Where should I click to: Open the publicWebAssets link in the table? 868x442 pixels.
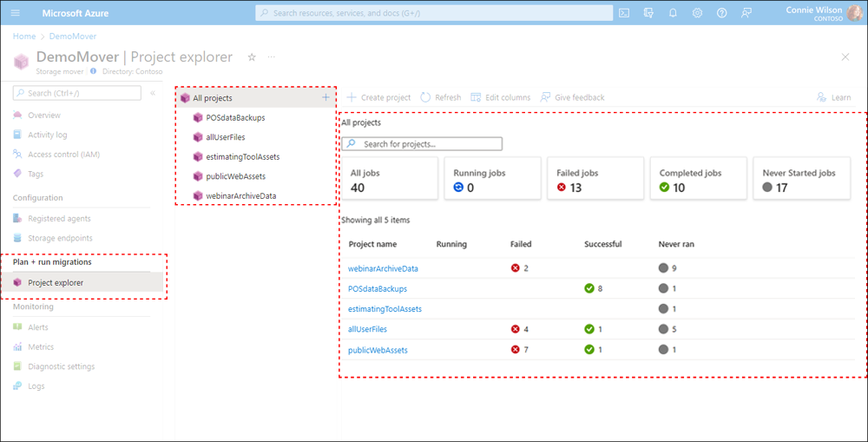tap(378, 350)
